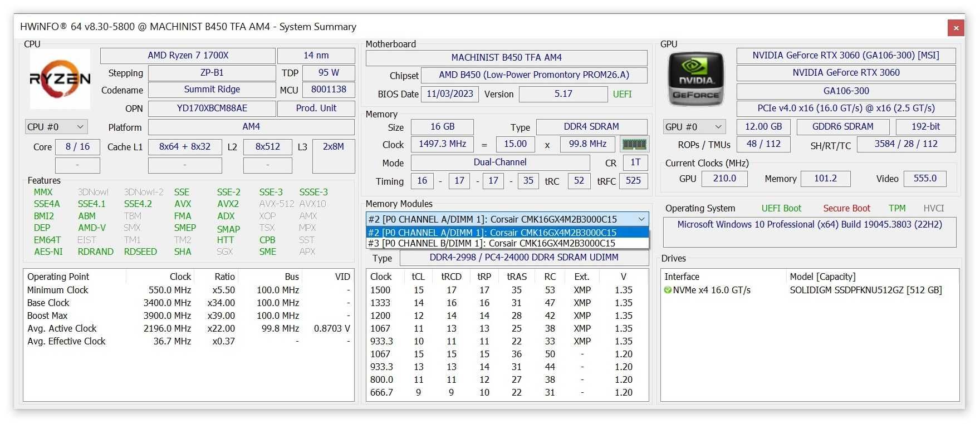The height and width of the screenshot is (424, 980).
Task: Click the 8x512 L2 cache field
Action: point(267,147)
